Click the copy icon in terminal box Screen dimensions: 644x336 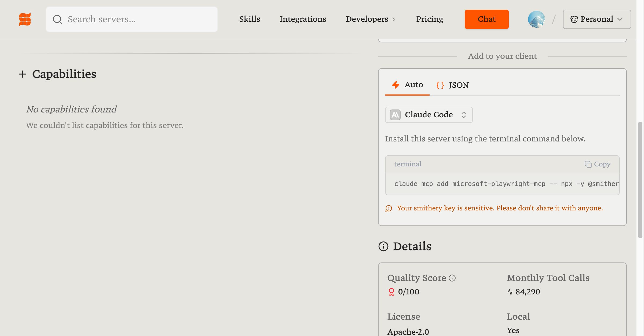tap(588, 164)
